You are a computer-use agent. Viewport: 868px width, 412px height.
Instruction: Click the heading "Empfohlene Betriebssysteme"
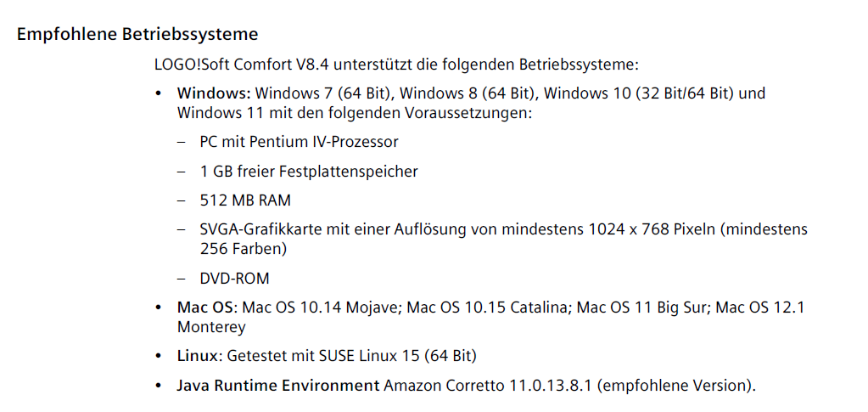coord(137,35)
